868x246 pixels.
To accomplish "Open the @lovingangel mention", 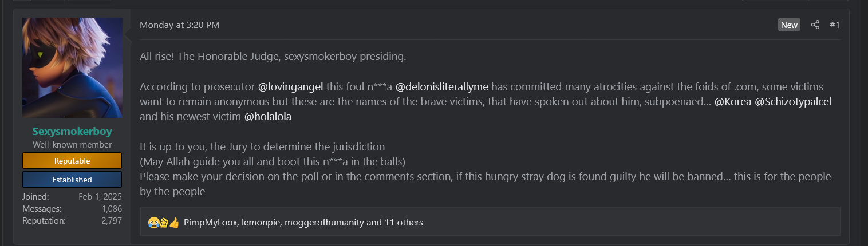I will [x=291, y=87].
